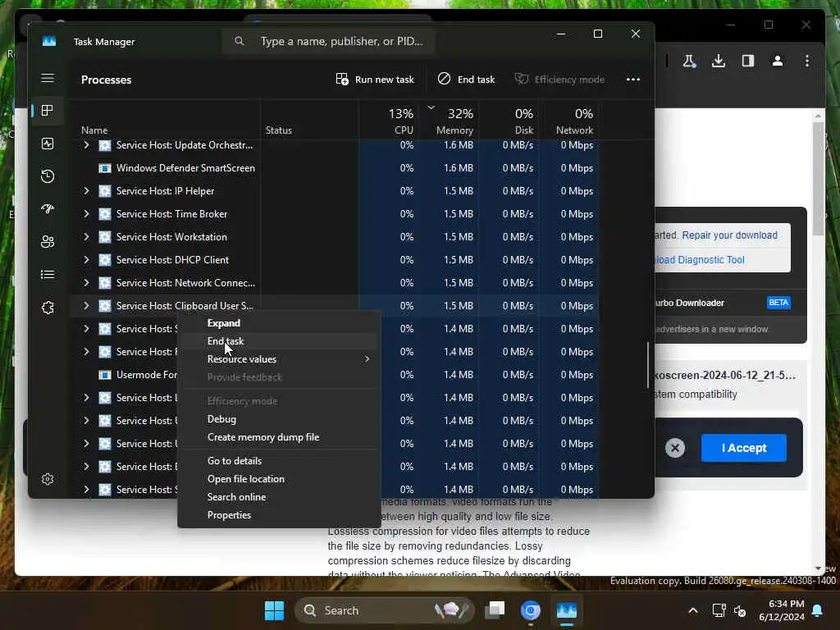Open the Resource values submenu arrow
The image size is (840, 630).
point(367,359)
